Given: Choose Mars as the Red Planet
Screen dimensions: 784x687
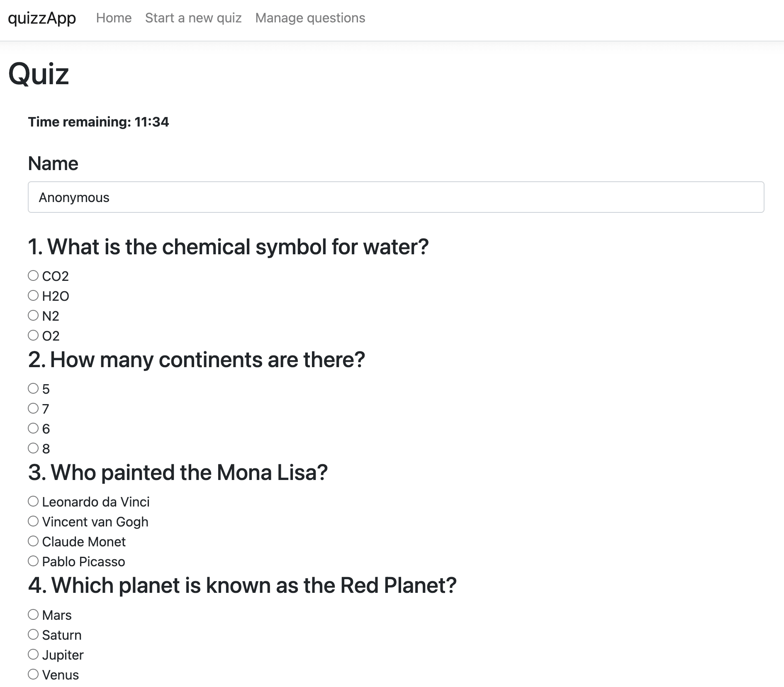Looking at the screenshot, I should tap(33, 614).
